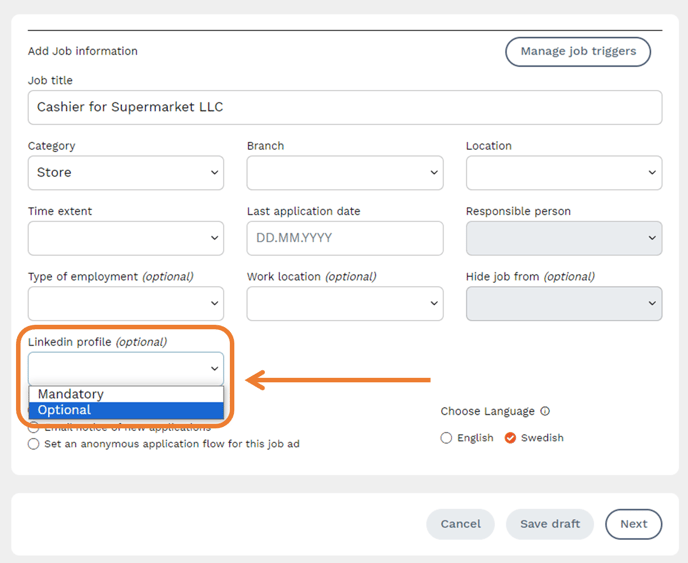The height and width of the screenshot is (563, 688).
Task: Click the Job title text field
Action: point(344,107)
